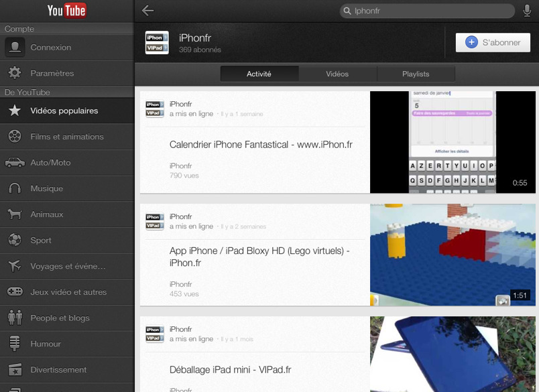Screen dimensions: 539x392
Task: Click 'Il y a 1 mois' timestamp
Action: pos(237,340)
